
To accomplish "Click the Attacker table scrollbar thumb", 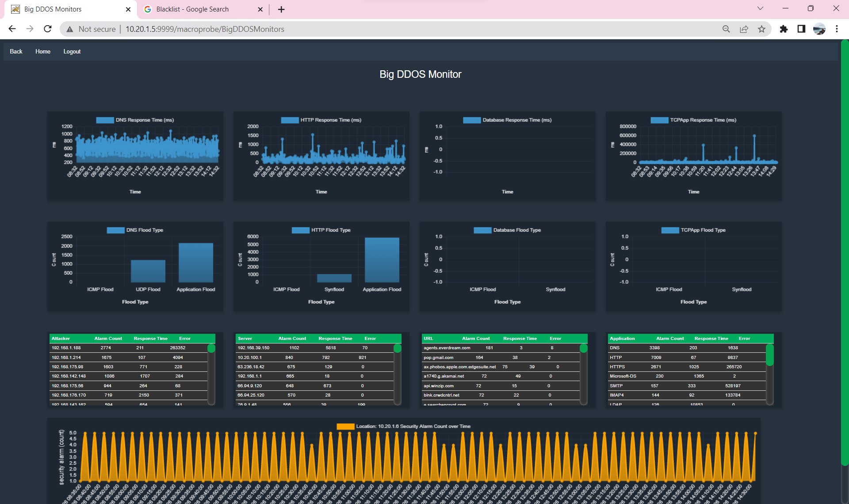I will (x=211, y=348).
